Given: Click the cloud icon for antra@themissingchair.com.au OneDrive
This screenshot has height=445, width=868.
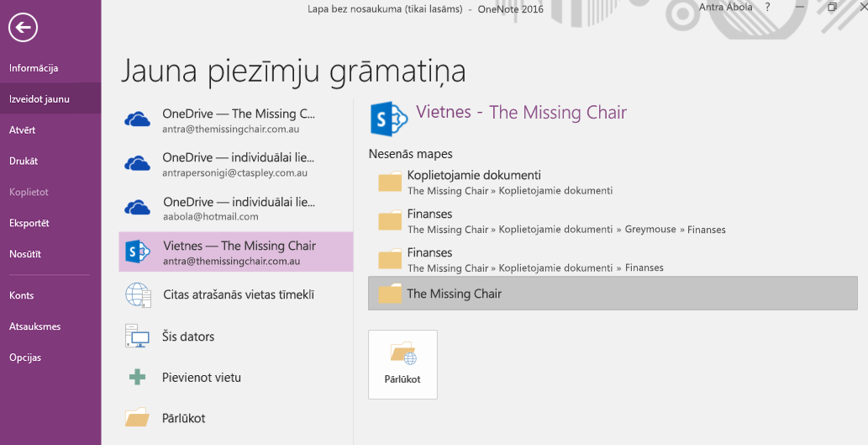Looking at the screenshot, I should point(137,119).
